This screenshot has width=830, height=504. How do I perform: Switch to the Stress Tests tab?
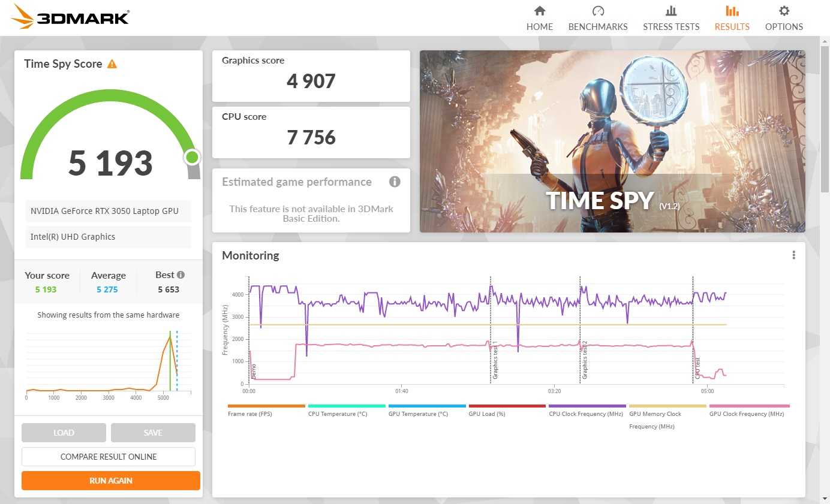coord(671,19)
